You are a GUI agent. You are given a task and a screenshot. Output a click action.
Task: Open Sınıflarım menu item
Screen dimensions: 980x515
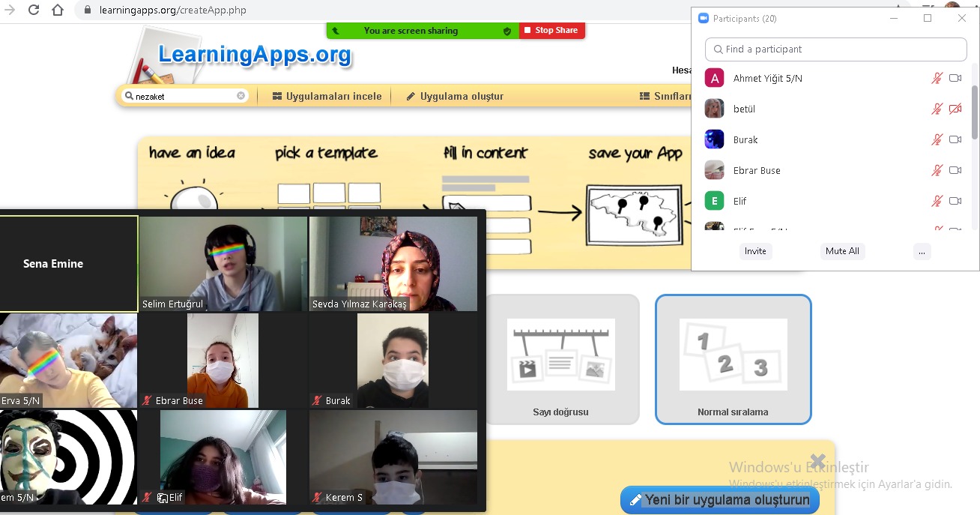pos(665,96)
